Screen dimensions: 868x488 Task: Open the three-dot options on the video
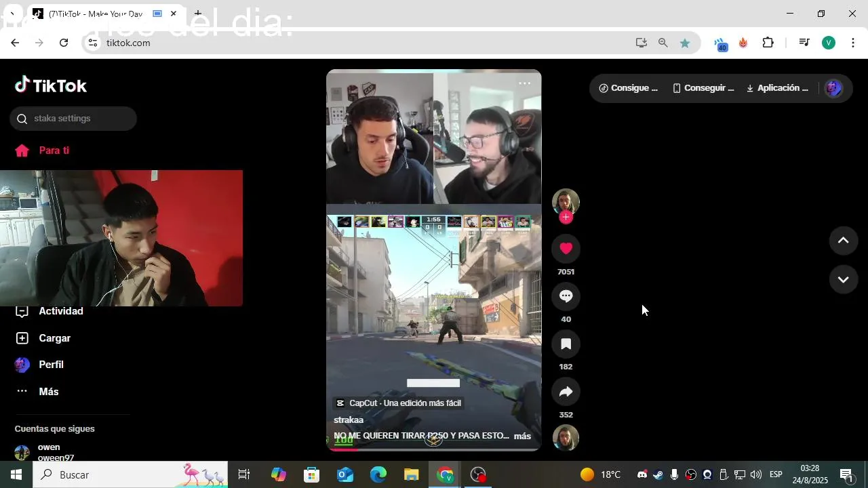click(x=525, y=83)
